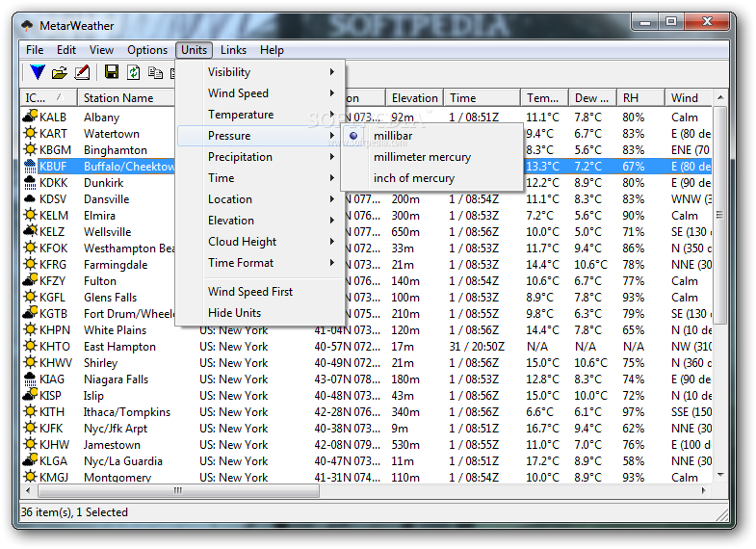This screenshot has height=549, width=756.
Task: Click the rain icon beside KIAG
Action: 30,379
